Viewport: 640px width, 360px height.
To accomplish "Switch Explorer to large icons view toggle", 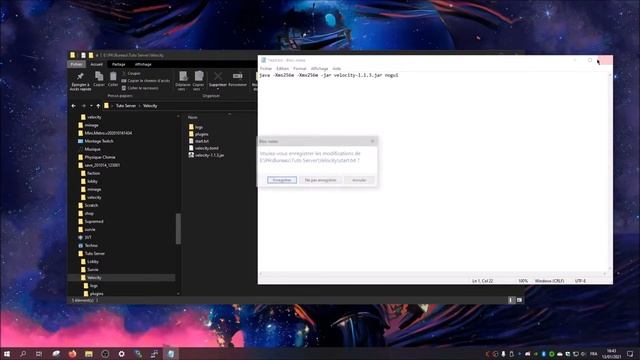I will coord(519,300).
